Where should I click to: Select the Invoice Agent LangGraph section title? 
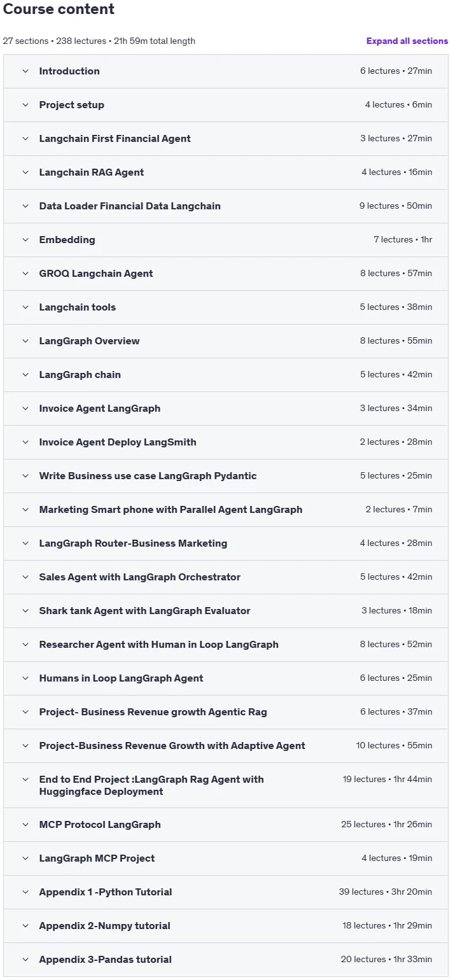[100, 409]
